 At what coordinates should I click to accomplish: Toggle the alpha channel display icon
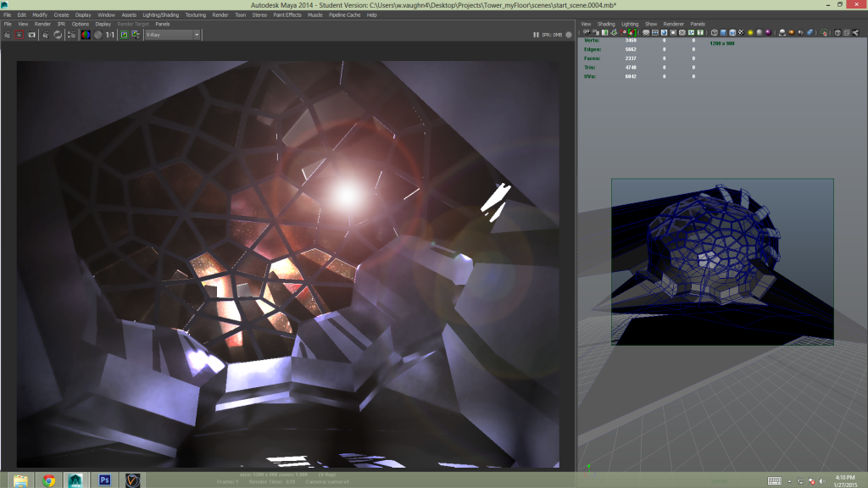point(97,35)
